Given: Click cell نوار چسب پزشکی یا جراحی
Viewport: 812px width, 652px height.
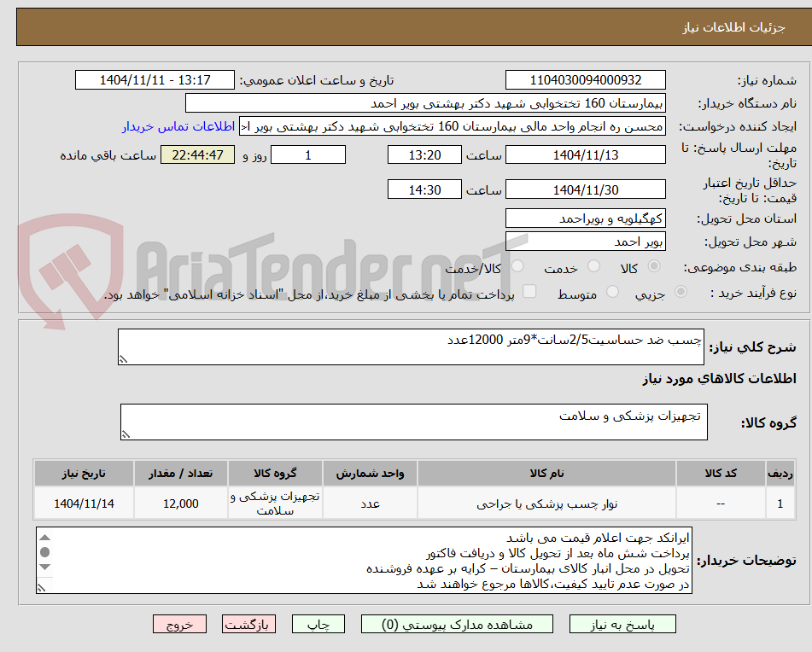Looking at the screenshot, I should click(x=546, y=504).
